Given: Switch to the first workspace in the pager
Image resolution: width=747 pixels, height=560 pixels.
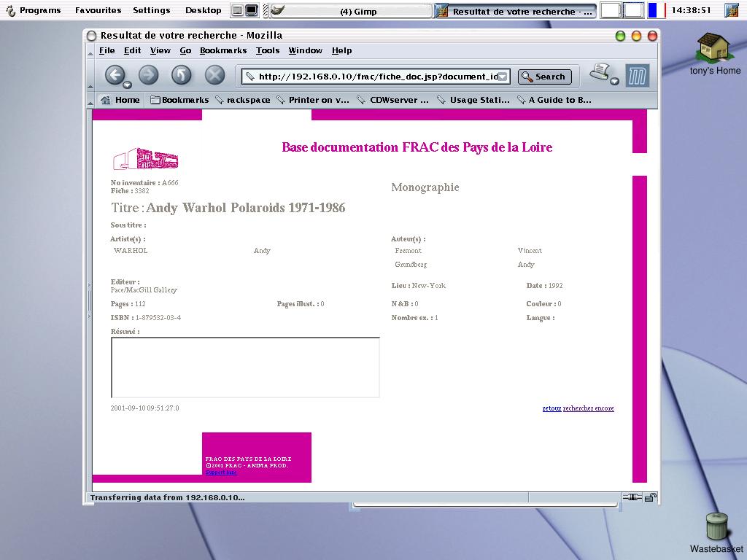Looking at the screenshot, I should [611, 10].
